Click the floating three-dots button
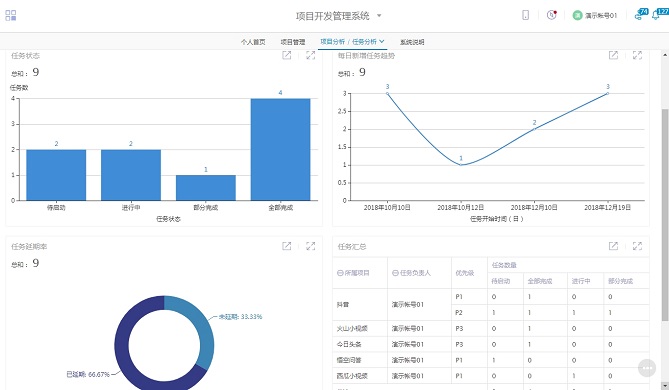This screenshot has height=390, width=669. tap(647, 368)
